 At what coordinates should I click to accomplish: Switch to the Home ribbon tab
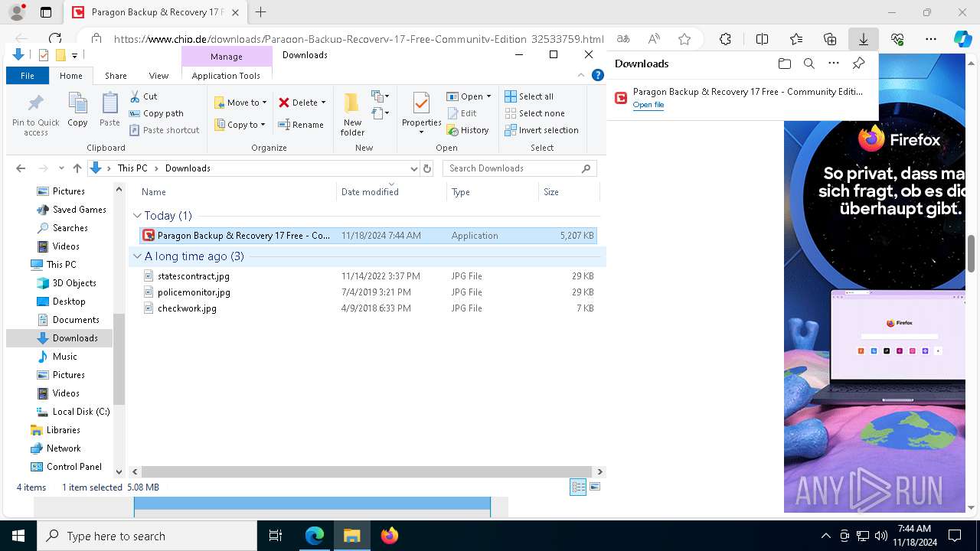click(x=71, y=76)
